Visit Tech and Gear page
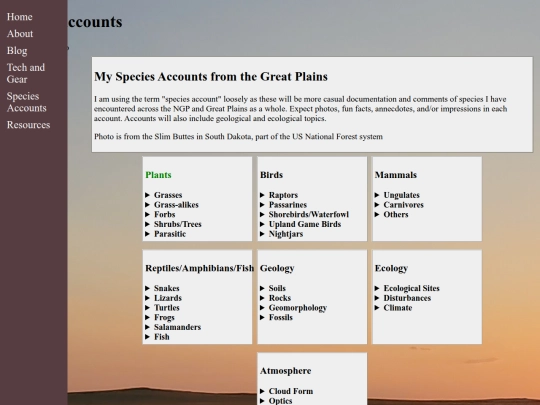Viewport: 540px width, 405px height. [x=26, y=73]
